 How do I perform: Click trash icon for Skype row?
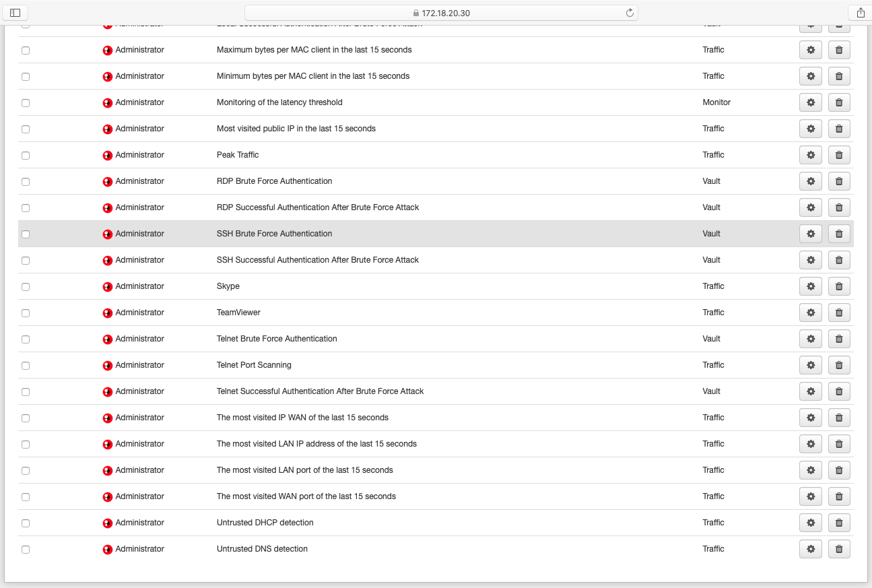tap(839, 286)
